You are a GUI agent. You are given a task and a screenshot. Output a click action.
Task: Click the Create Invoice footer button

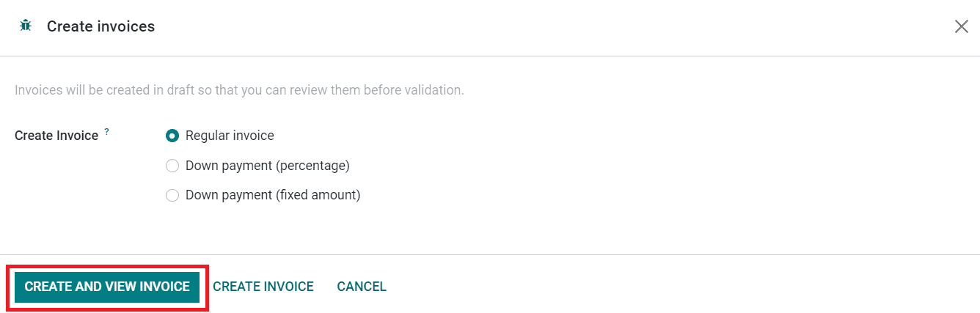click(263, 287)
